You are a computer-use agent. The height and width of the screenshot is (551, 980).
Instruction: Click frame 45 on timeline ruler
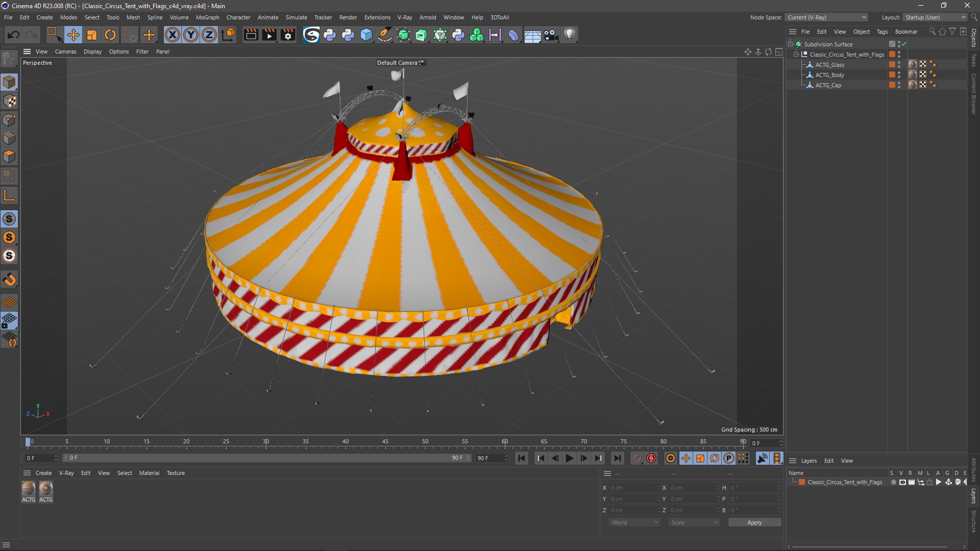[385, 442]
